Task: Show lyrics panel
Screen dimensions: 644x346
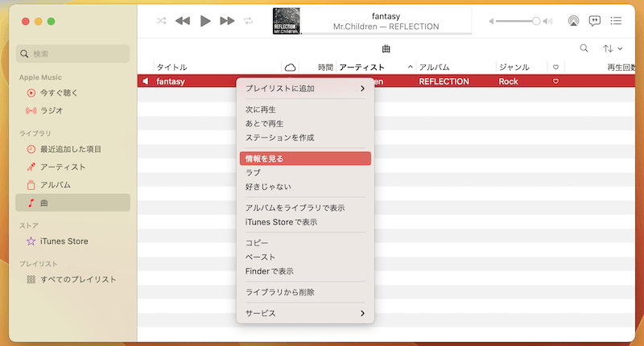Action: click(595, 21)
